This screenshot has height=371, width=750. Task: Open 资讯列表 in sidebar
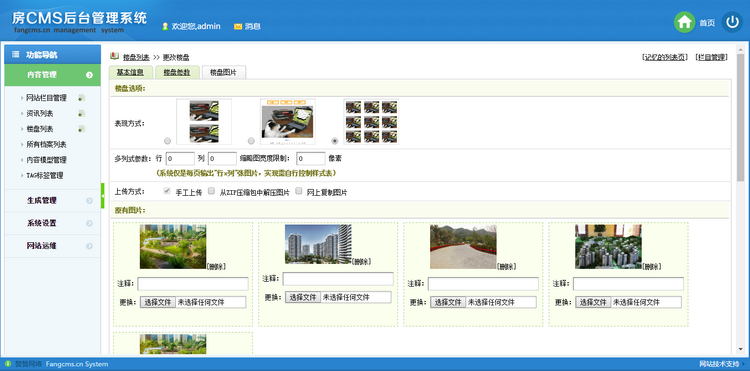pos(40,114)
